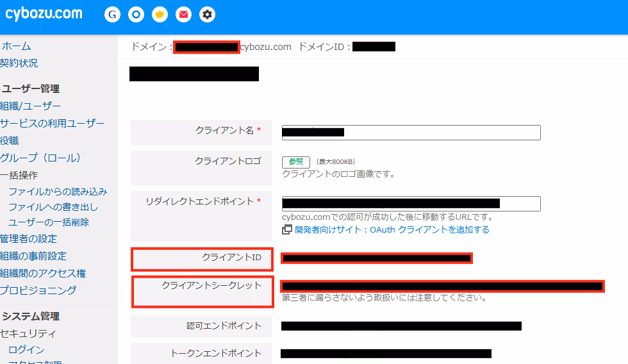Open the blue circle service icon
Screen dimensions: 628x364
click(x=136, y=15)
